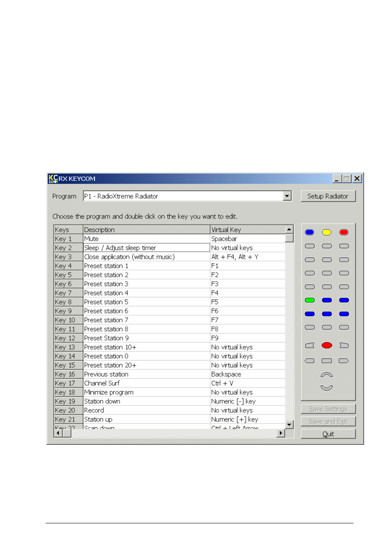The width and height of the screenshot is (392, 555).
Task: Click the RX KEYCOM title bar icon
Action: click(53, 179)
